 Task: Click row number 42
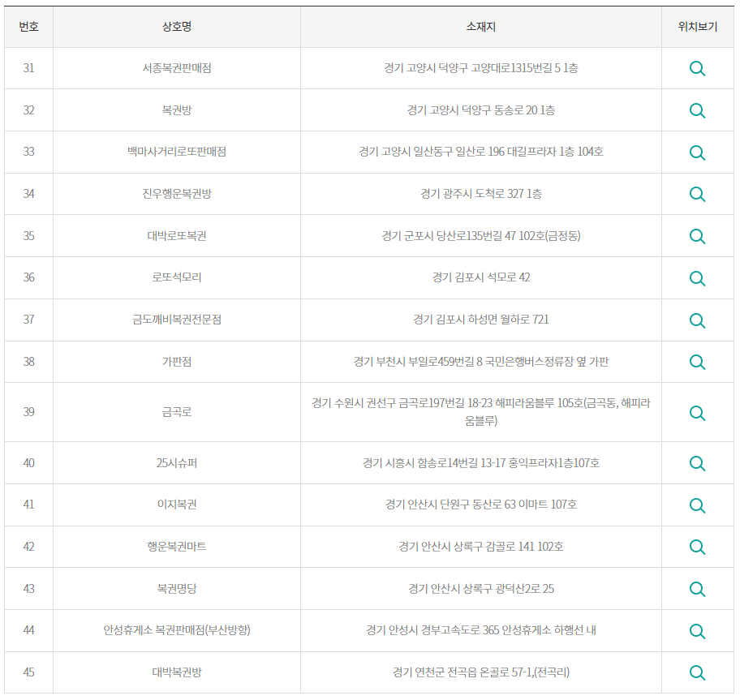coord(28,546)
